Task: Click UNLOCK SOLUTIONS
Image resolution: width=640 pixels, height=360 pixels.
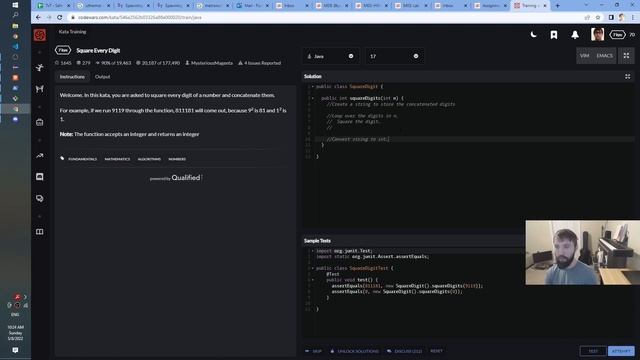Action: (354, 351)
